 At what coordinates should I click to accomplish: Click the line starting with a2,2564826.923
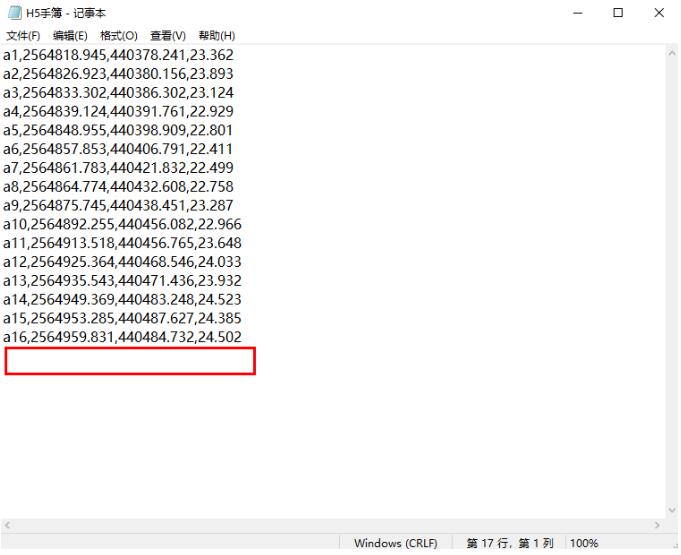118,74
